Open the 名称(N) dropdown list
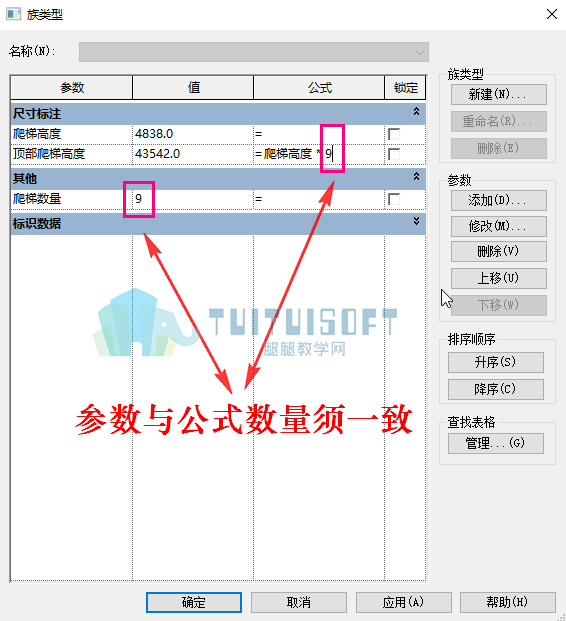Image resolution: width=566 pixels, height=621 pixels. 419,52
